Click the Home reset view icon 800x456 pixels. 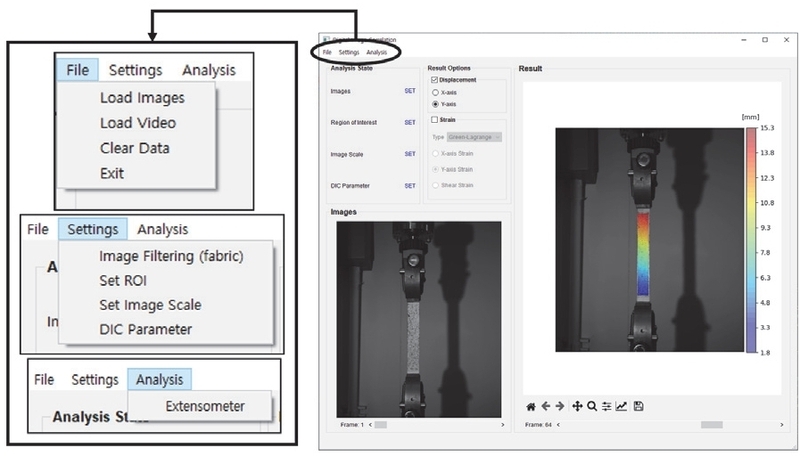531,406
